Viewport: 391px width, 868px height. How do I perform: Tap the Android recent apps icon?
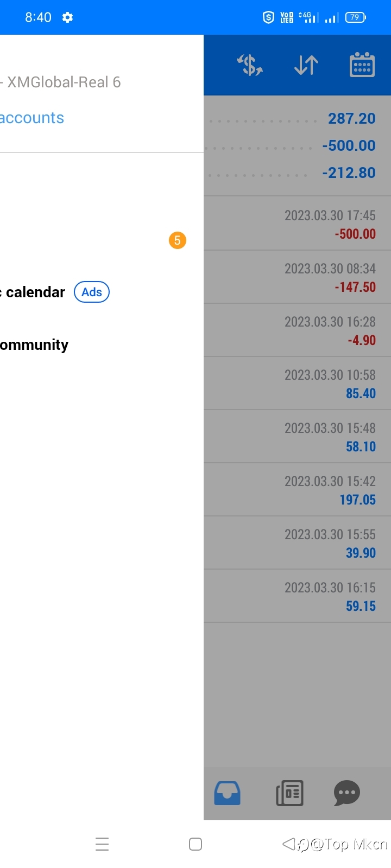pyautogui.click(x=102, y=844)
